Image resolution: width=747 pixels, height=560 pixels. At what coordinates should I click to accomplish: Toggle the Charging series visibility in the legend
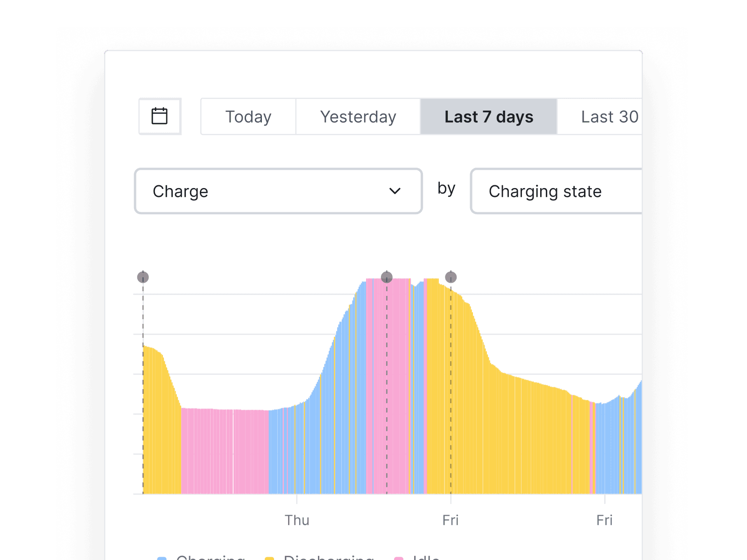click(x=201, y=558)
